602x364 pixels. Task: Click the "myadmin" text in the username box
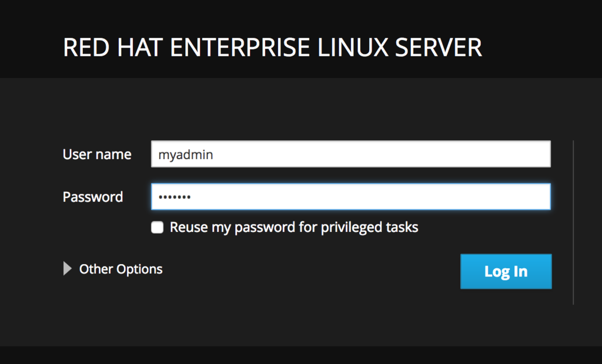click(186, 155)
